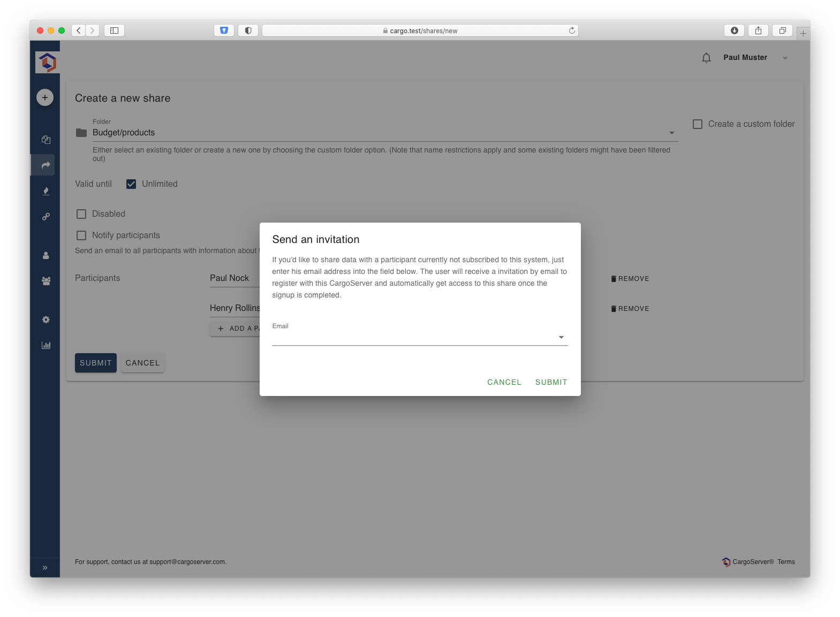Remove participant Henry Rollins
The width and height of the screenshot is (840, 617).
click(630, 309)
